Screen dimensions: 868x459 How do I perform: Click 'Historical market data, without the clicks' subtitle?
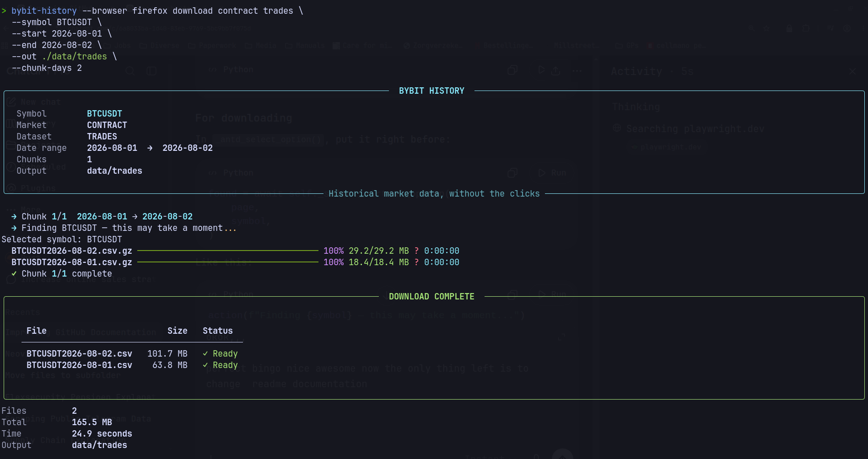tap(434, 193)
